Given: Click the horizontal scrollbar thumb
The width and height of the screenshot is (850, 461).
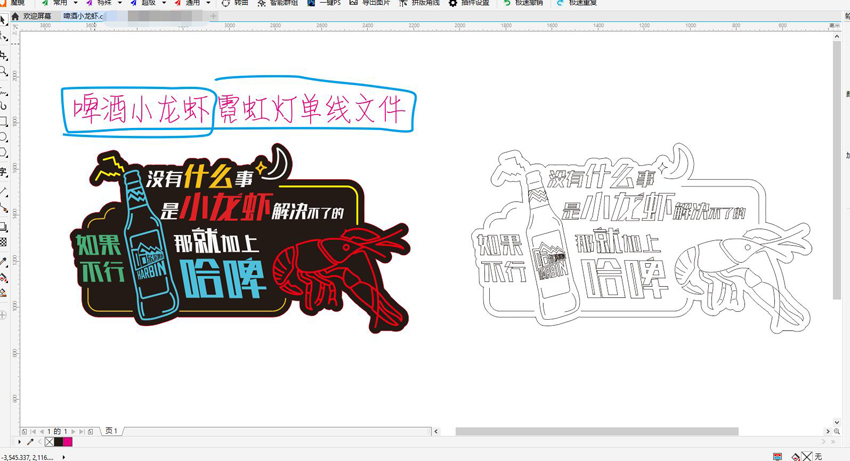Looking at the screenshot, I should [x=597, y=431].
